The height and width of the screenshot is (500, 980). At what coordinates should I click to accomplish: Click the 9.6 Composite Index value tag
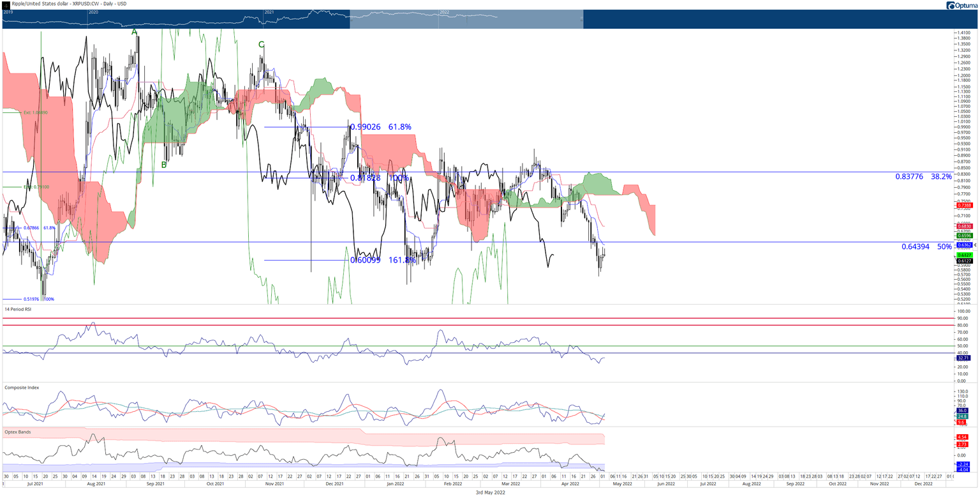(x=962, y=422)
